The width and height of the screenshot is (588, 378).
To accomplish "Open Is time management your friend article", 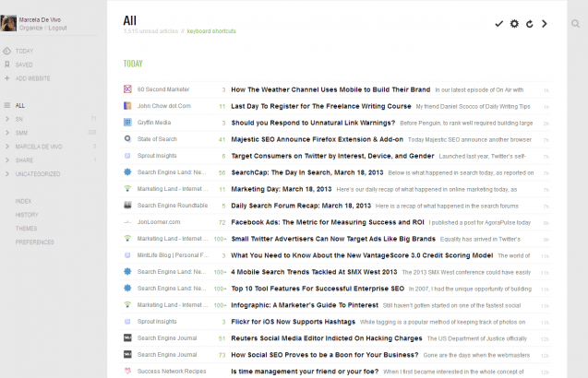I will (305, 372).
